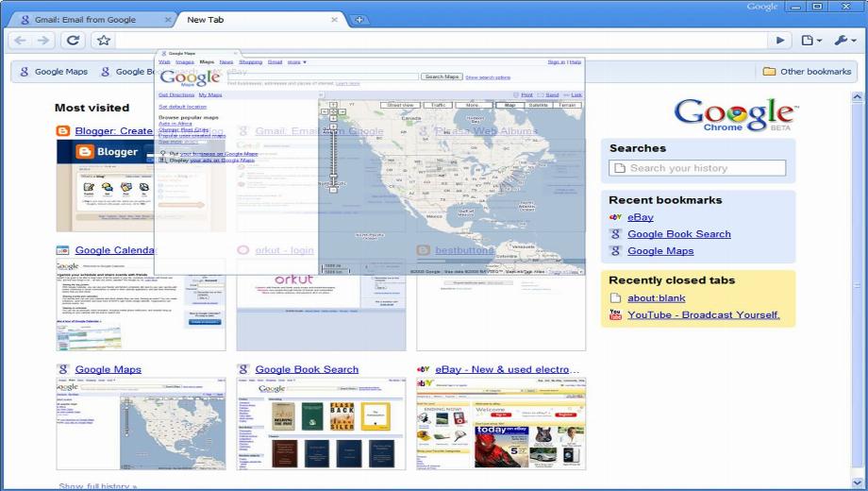Click the map zoom slider handle

(333, 177)
